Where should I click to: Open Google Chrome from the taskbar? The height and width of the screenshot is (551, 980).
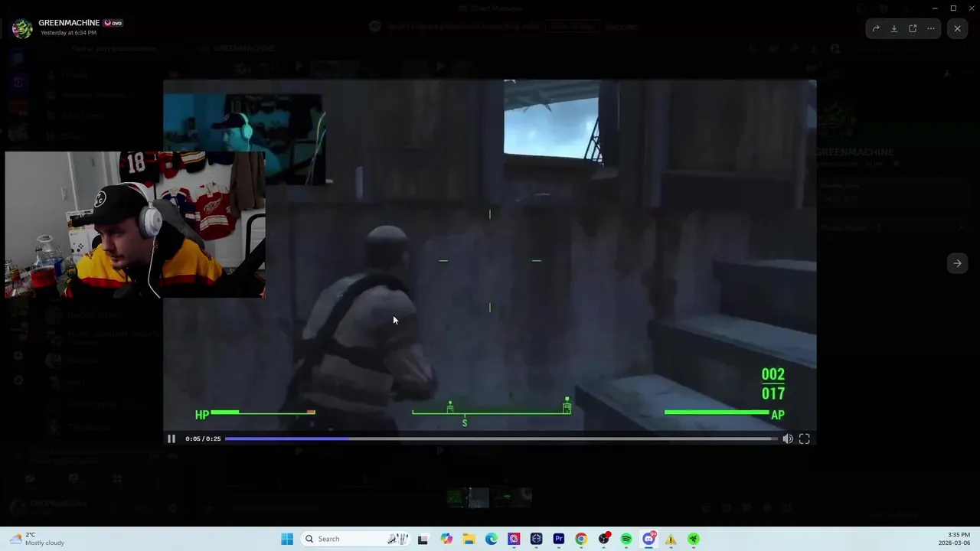(581, 539)
